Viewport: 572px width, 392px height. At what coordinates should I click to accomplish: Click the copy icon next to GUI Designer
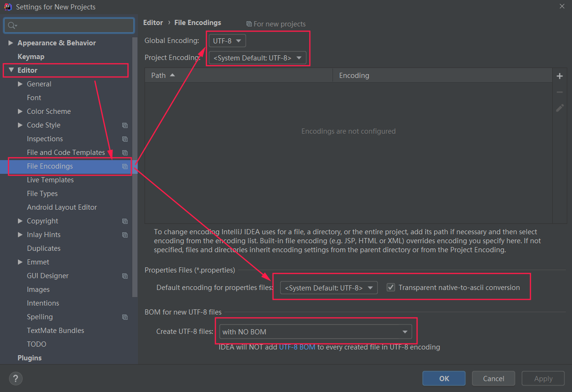(125, 276)
